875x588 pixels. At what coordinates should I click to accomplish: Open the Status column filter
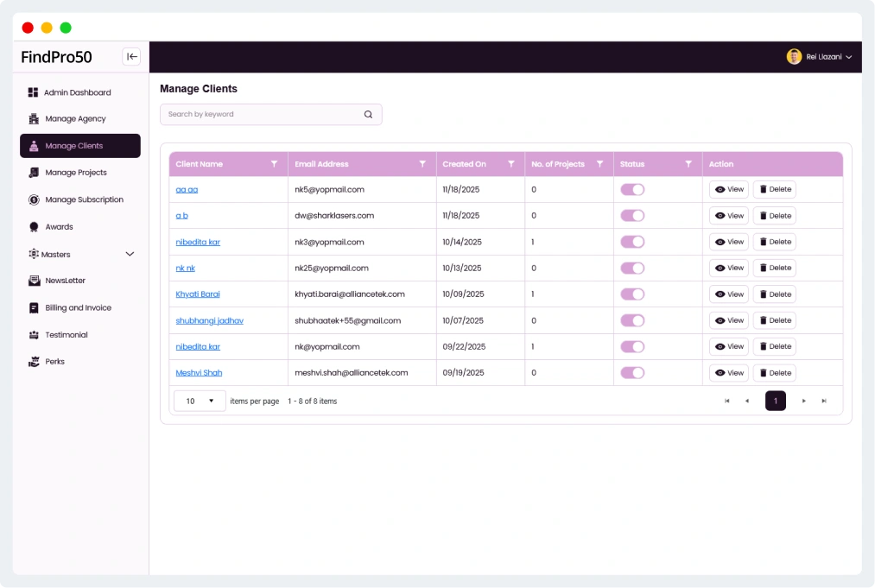pyautogui.click(x=688, y=164)
